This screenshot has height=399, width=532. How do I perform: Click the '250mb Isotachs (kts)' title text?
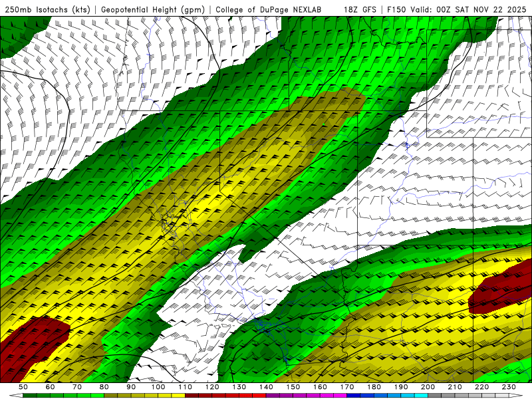[x=47, y=9]
